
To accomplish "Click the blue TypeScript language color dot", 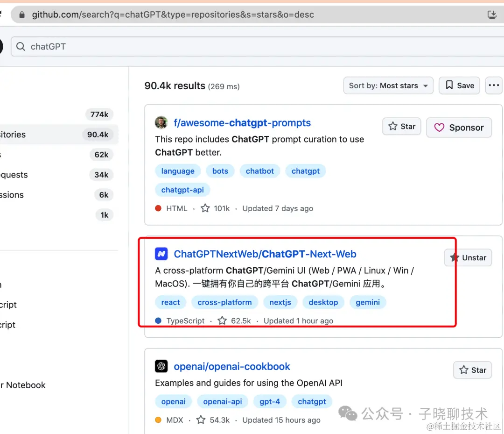I will coord(158,320).
